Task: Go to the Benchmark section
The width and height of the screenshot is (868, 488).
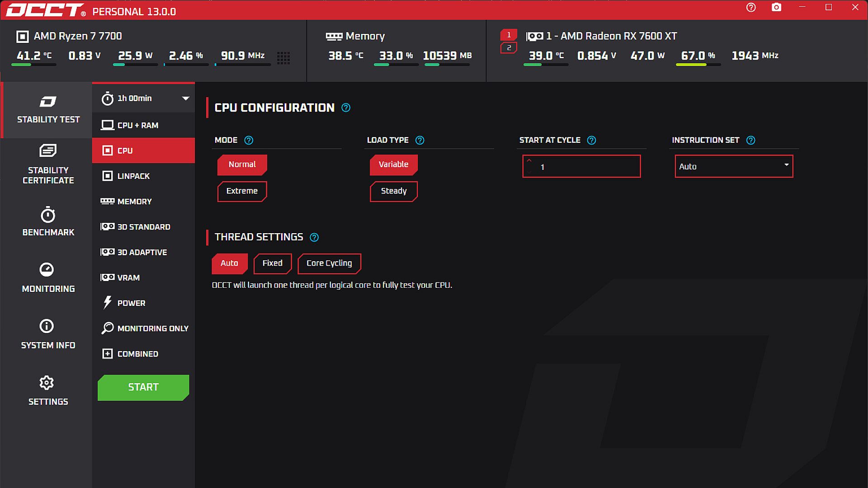Action: pos(48,221)
